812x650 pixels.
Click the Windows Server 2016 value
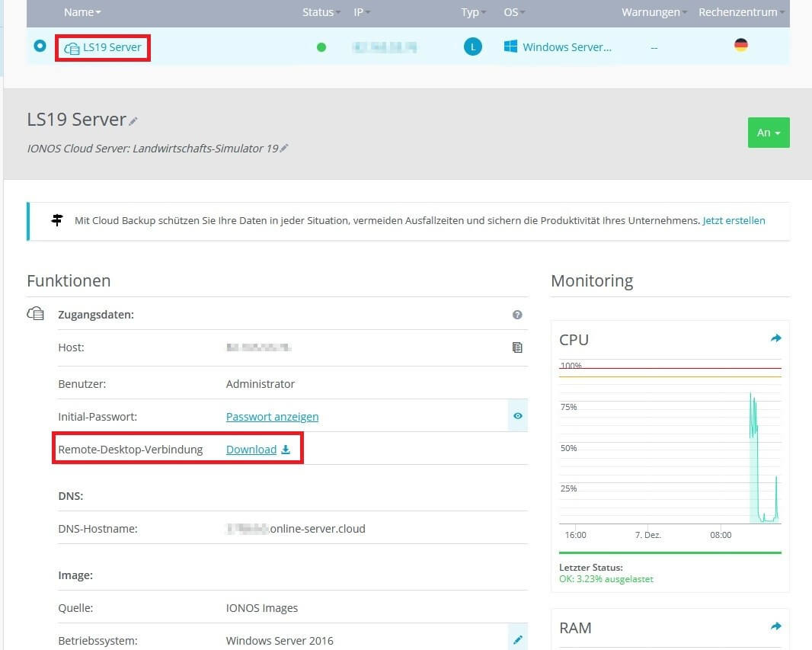[280, 641]
